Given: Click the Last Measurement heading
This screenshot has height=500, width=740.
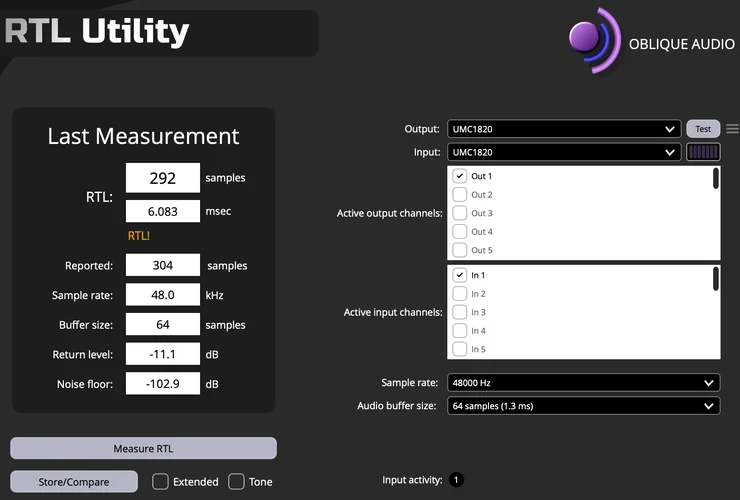Looking at the screenshot, I should click(143, 136).
